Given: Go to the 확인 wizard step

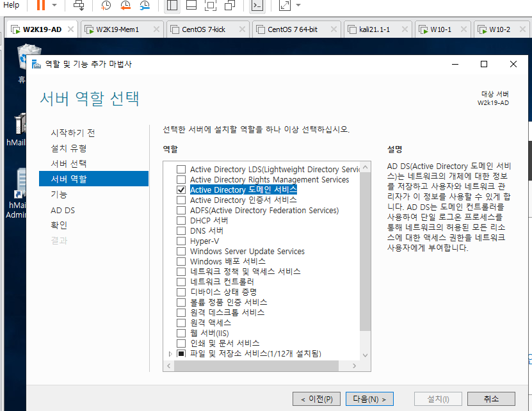Looking at the screenshot, I should click(59, 225).
